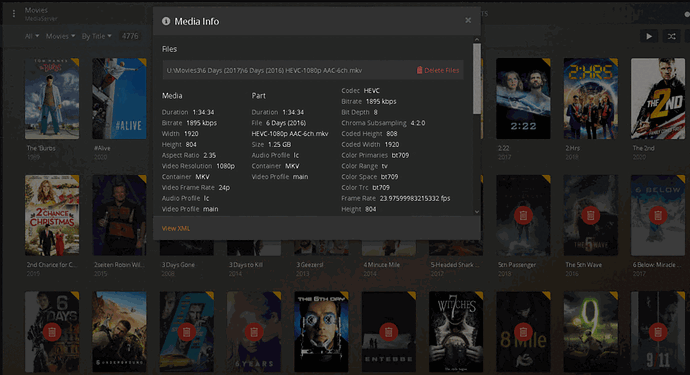Image resolution: width=690 pixels, height=375 pixels.
Task: Click the trash icon on 8 Mile poster
Action: 523,332
